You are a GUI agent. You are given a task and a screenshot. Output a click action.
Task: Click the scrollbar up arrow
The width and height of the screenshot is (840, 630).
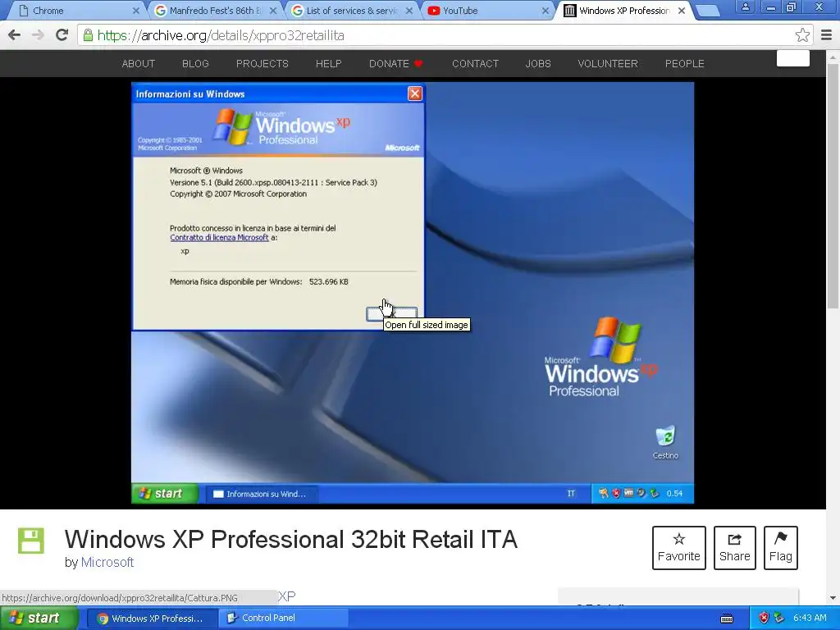click(x=833, y=57)
